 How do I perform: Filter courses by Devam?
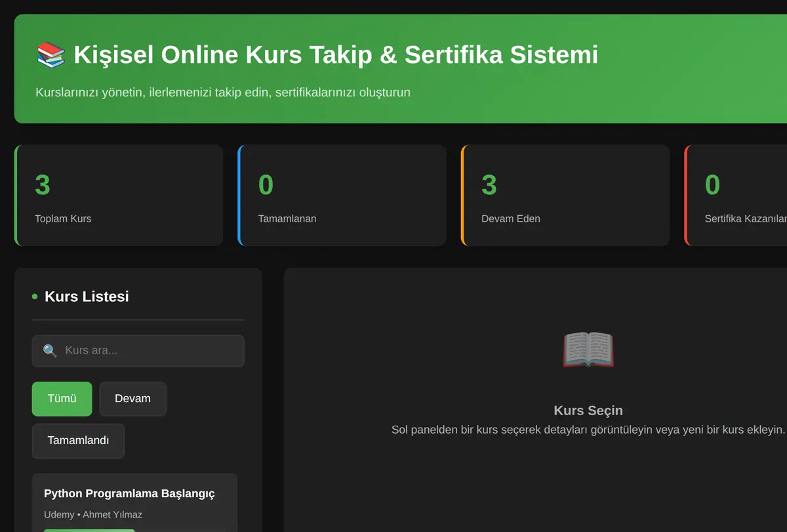132,399
